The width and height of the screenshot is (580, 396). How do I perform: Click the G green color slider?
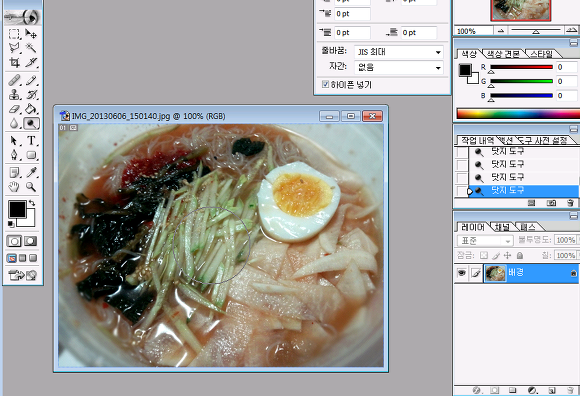[522, 81]
